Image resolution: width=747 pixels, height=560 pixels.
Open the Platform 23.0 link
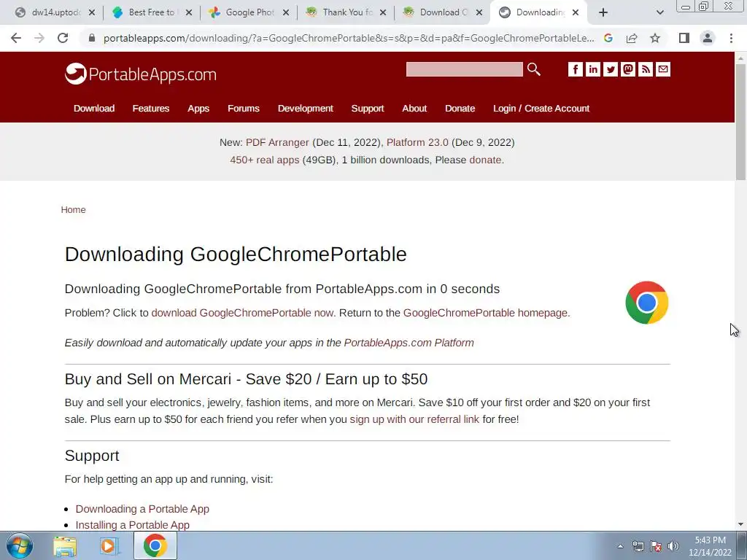[x=417, y=142]
